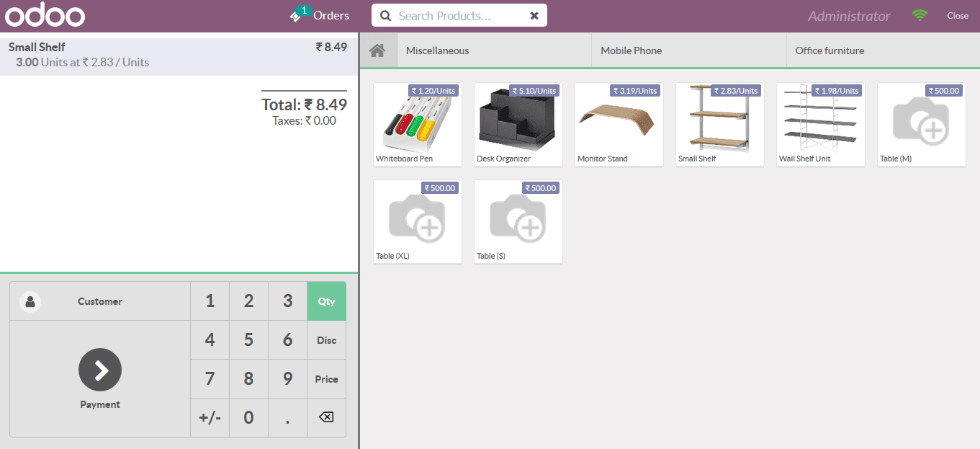
Task: Click the Administrator label
Action: [849, 14]
